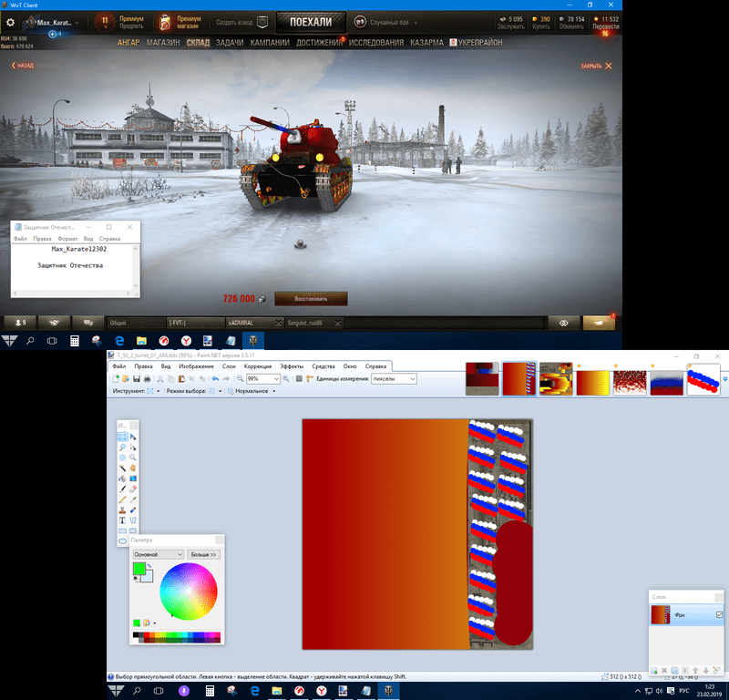Select the Pencil tool
The height and width of the screenshot is (700, 729).
tap(122, 499)
